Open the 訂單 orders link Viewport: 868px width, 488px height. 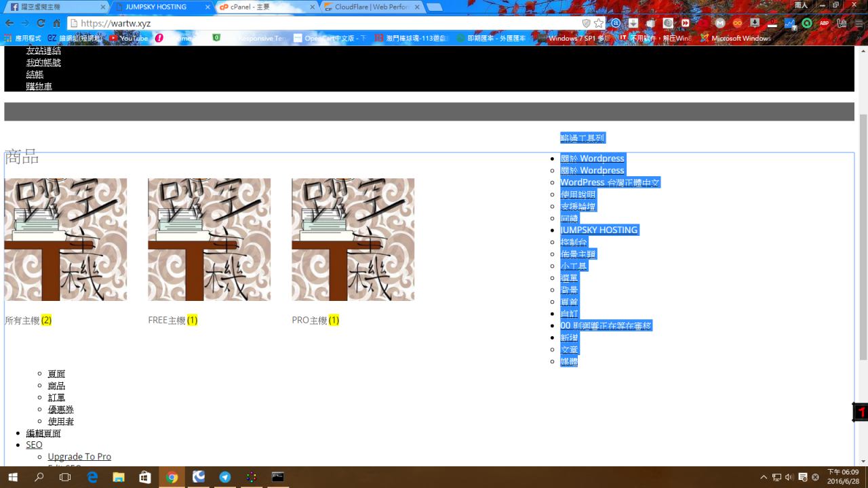57,398
